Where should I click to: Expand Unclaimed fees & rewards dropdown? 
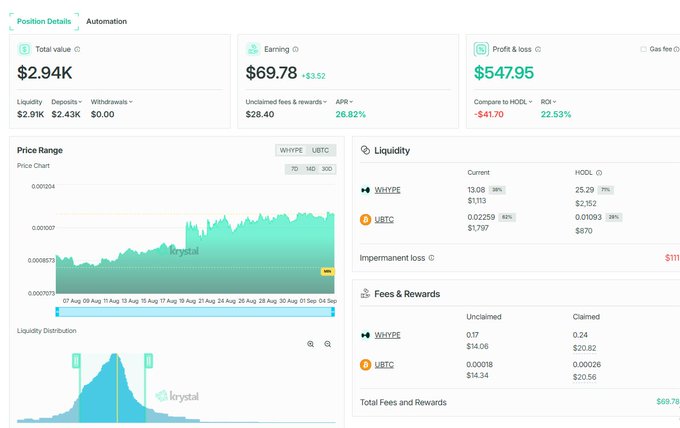coord(286,102)
